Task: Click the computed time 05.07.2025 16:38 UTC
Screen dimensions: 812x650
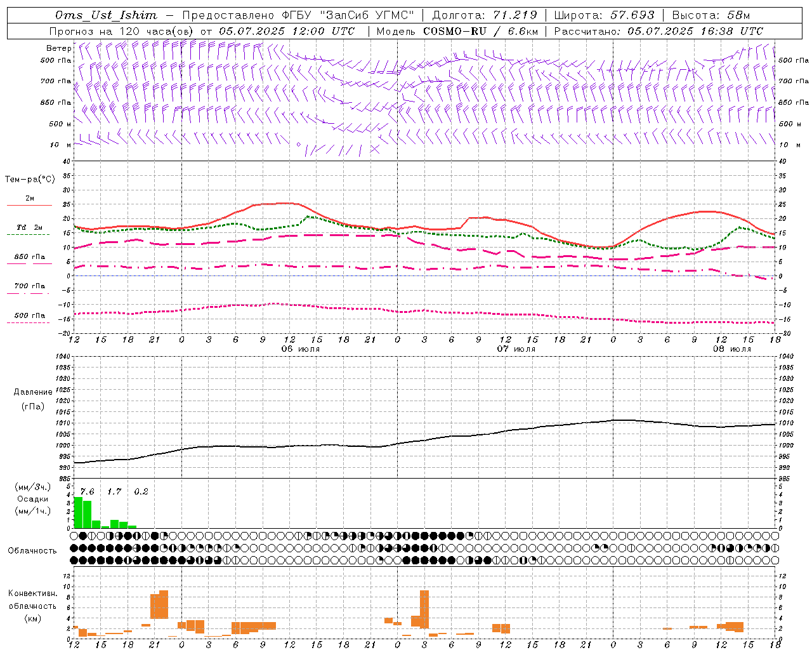Action: [x=695, y=31]
